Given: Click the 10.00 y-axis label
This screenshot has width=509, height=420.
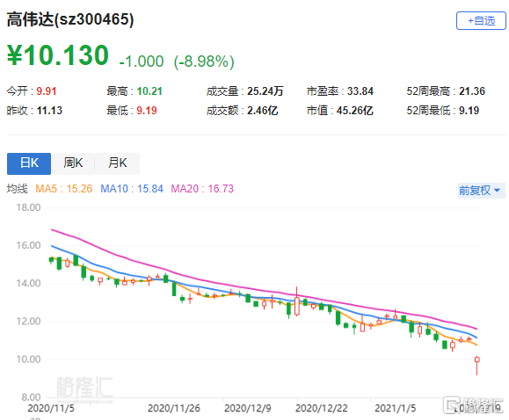Looking at the screenshot, I should pyautogui.click(x=28, y=359).
